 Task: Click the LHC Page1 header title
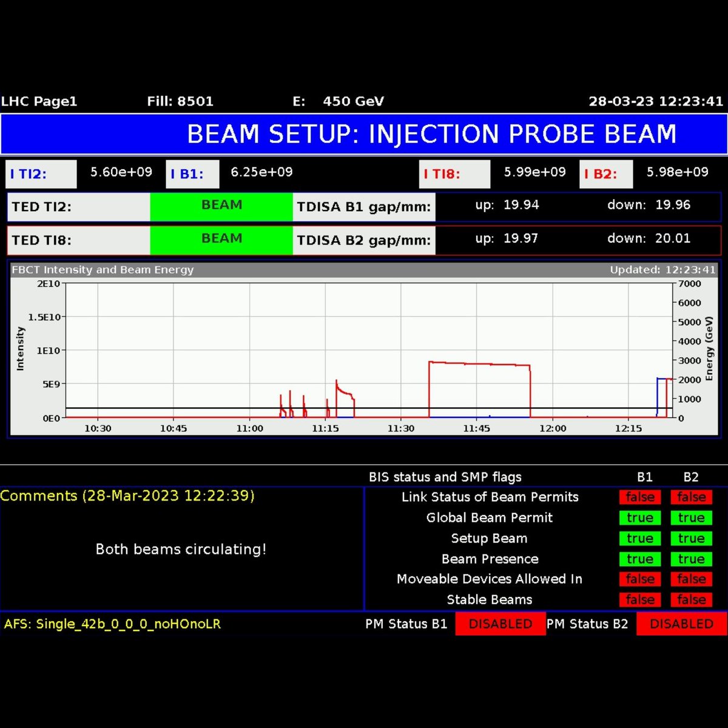click(x=40, y=101)
